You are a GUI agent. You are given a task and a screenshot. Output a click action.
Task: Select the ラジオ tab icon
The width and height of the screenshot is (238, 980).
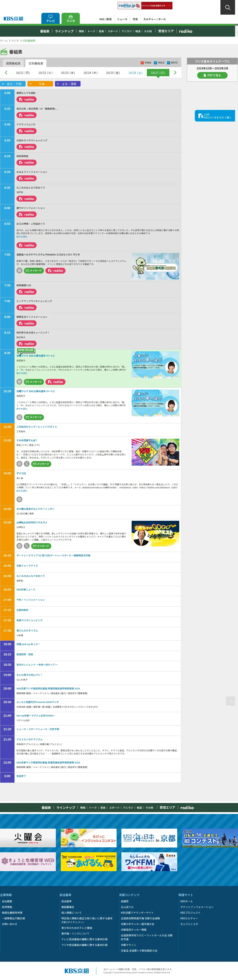pos(71,19)
